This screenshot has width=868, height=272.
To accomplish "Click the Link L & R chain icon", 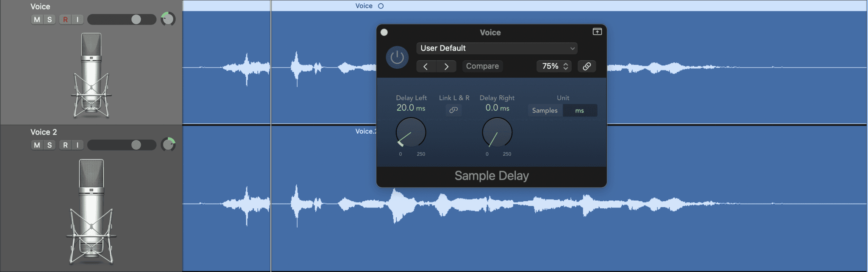I will (453, 110).
